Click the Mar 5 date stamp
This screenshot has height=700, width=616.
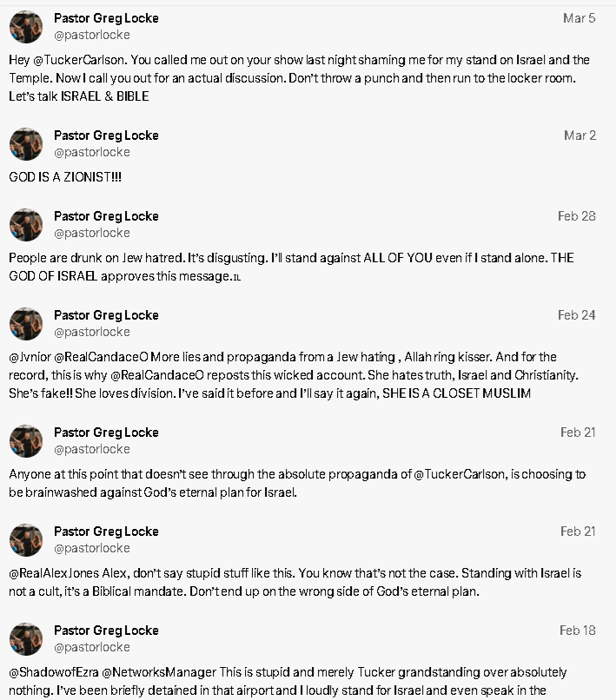[x=579, y=18]
